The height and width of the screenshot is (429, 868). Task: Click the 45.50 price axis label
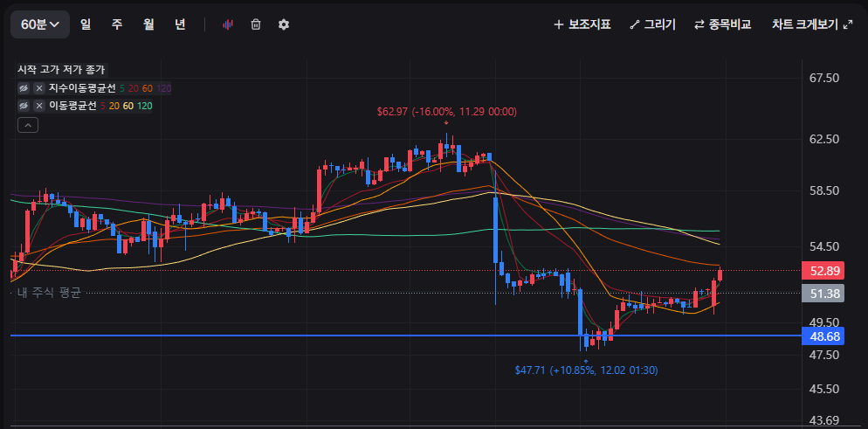tap(824, 389)
